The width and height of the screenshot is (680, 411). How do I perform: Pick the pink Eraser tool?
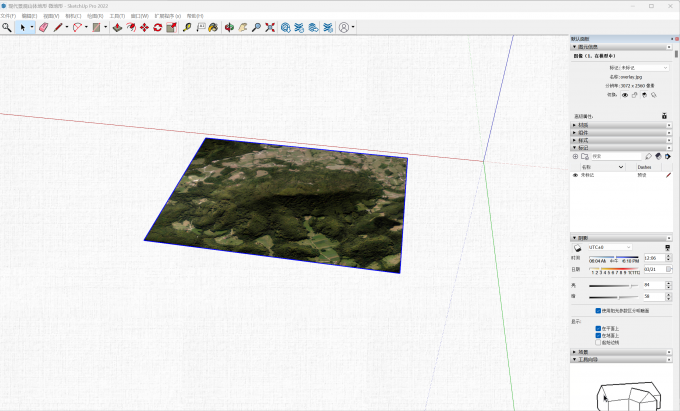(x=43, y=27)
